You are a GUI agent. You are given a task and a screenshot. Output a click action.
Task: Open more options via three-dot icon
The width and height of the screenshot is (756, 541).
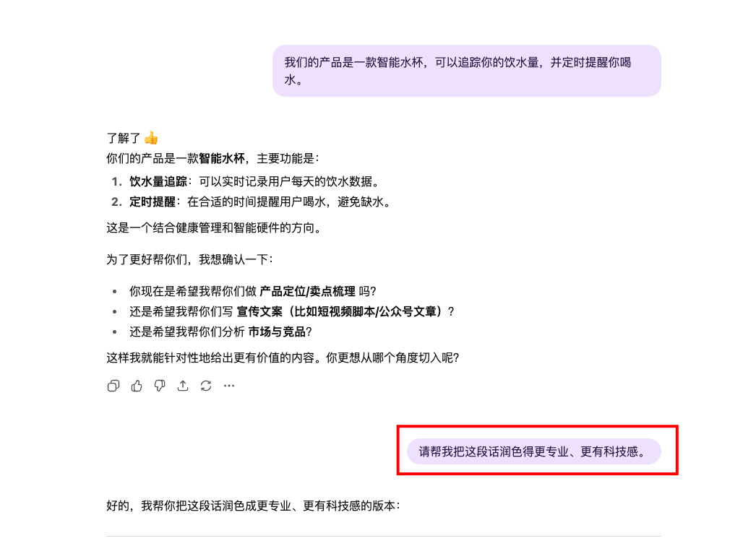click(x=229, y=386)
